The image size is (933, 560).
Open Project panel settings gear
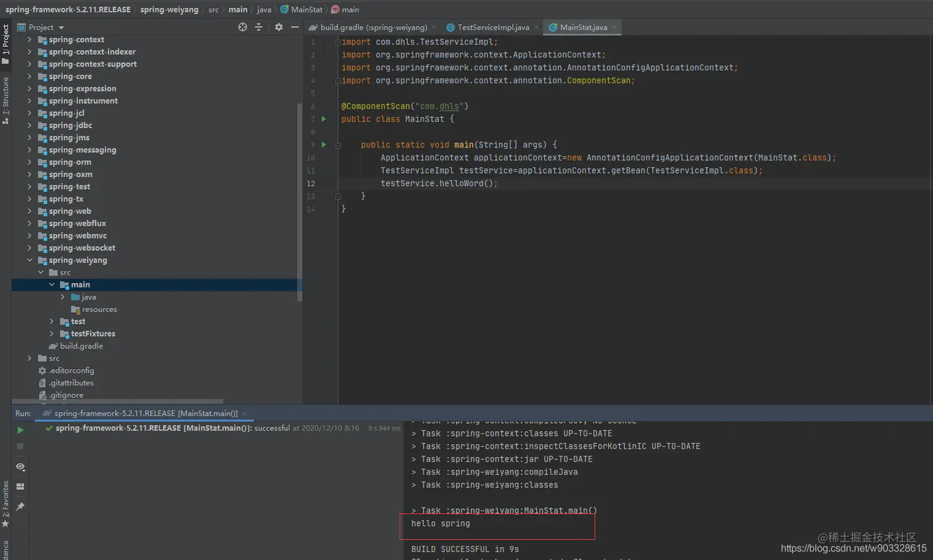[279, 27]
